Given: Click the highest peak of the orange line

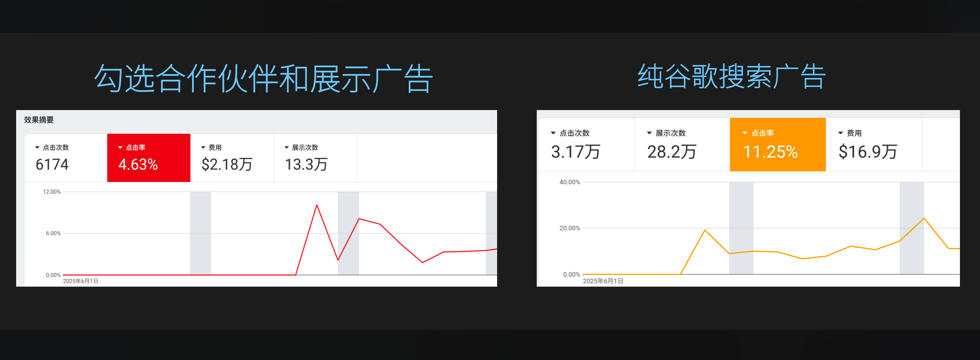Looking at the screenshot, I should [x=924, y=218].
